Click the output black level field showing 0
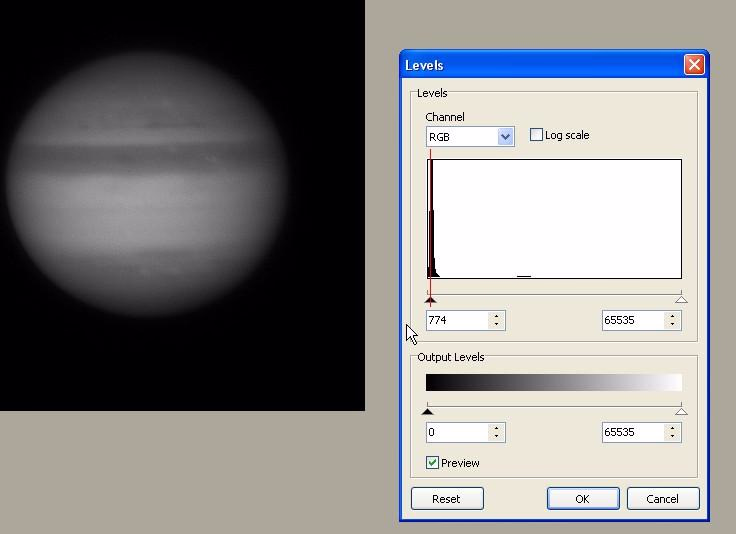 point(456,433)
